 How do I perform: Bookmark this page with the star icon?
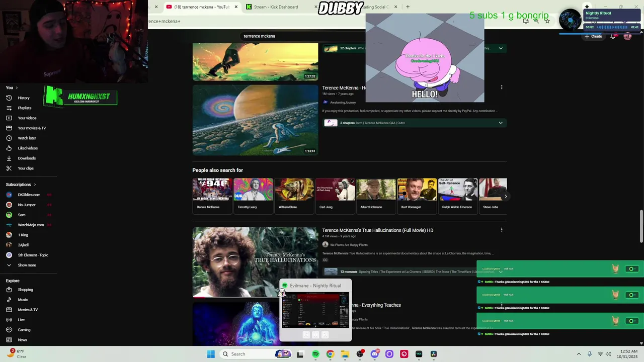[x=547, y=21]
